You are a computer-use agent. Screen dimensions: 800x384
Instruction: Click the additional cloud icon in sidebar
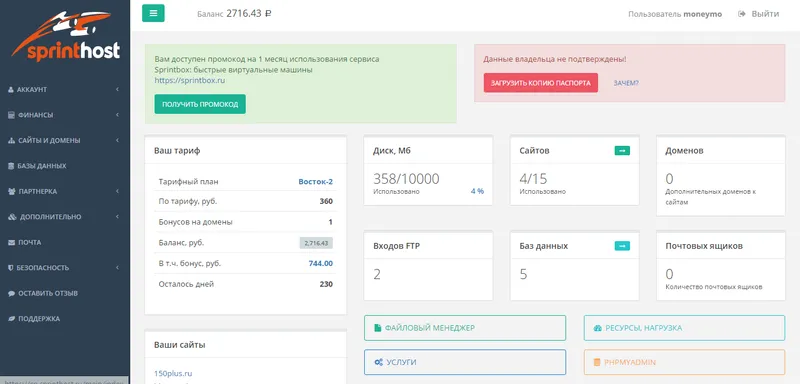coord(12,217)
